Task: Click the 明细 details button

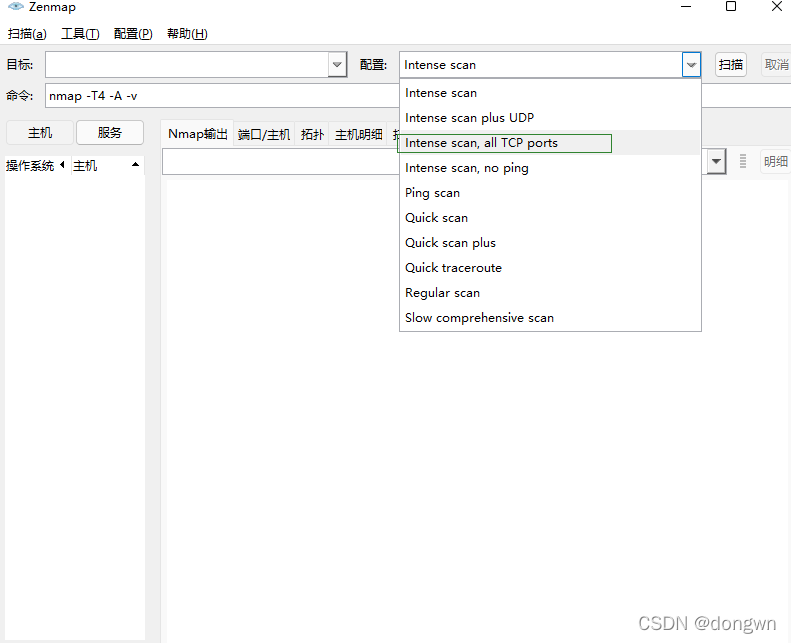Action: [x=776, y=161]
